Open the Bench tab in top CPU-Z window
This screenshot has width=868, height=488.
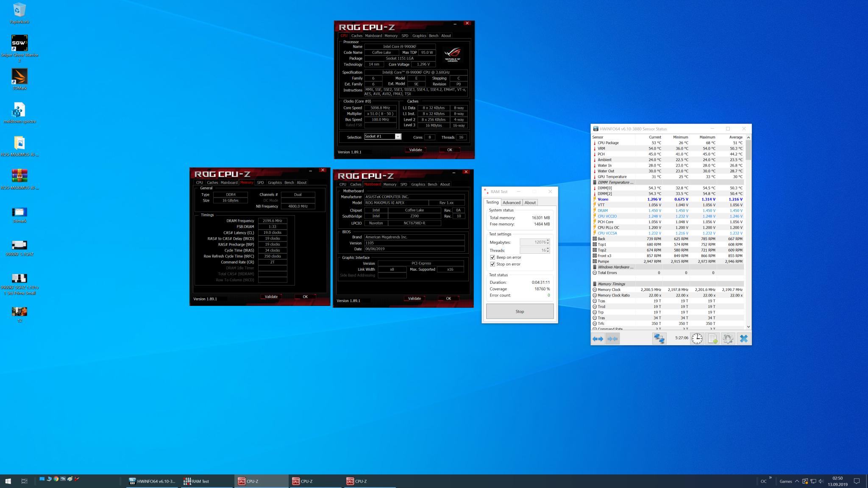(433, 36)
